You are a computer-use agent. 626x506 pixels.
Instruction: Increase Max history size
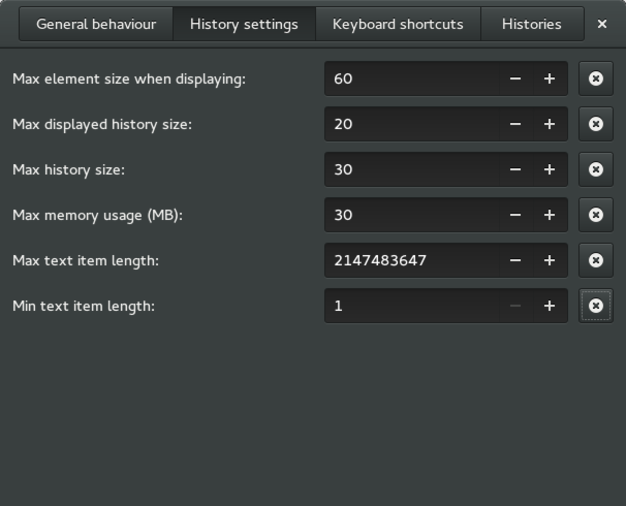click(x=550, y=170)
